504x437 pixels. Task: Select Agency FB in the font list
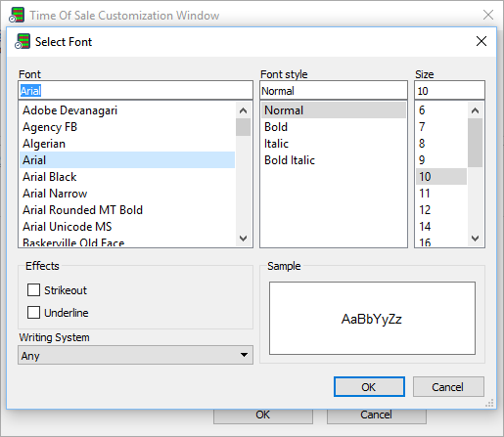point(127,127)
